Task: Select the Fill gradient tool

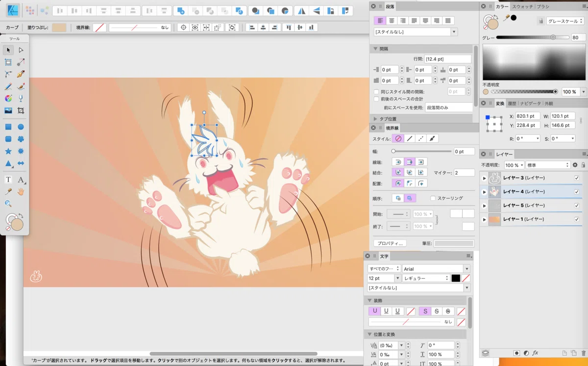Action: 8,99
